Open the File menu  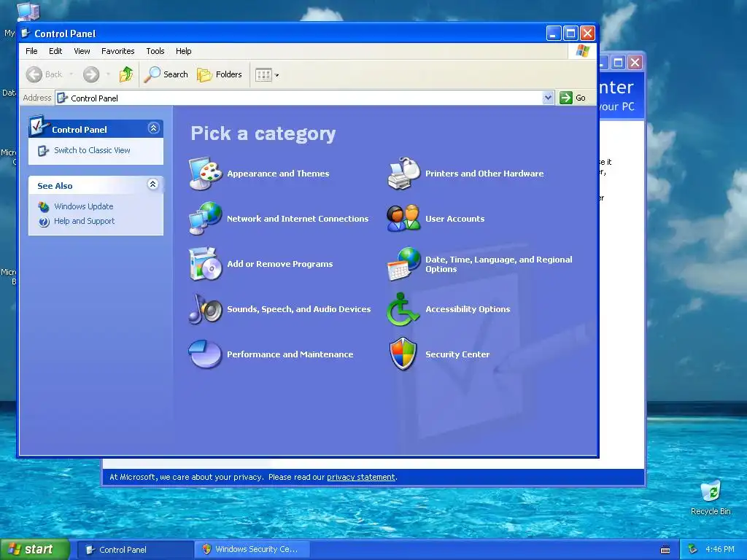click(x=31, y=51)
